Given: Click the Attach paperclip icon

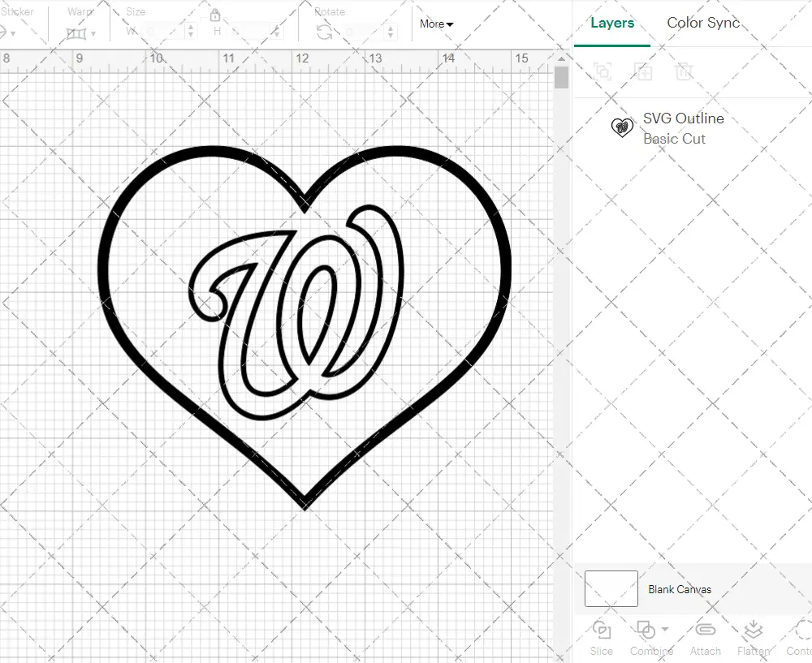Looking at the screenshot, I should [x=705, y=630].
